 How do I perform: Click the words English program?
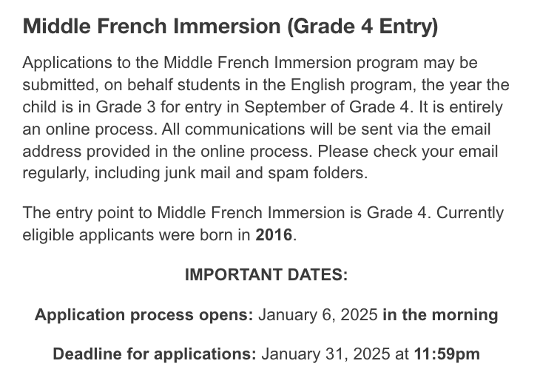pyautogui.click(x=351, y=85)
